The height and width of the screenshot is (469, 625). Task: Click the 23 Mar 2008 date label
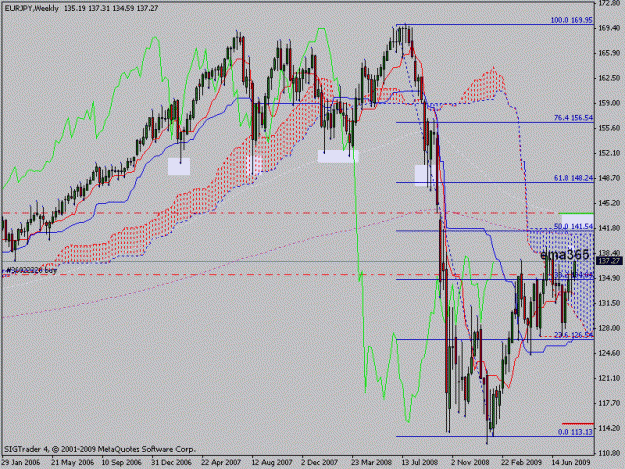[371, 463]
